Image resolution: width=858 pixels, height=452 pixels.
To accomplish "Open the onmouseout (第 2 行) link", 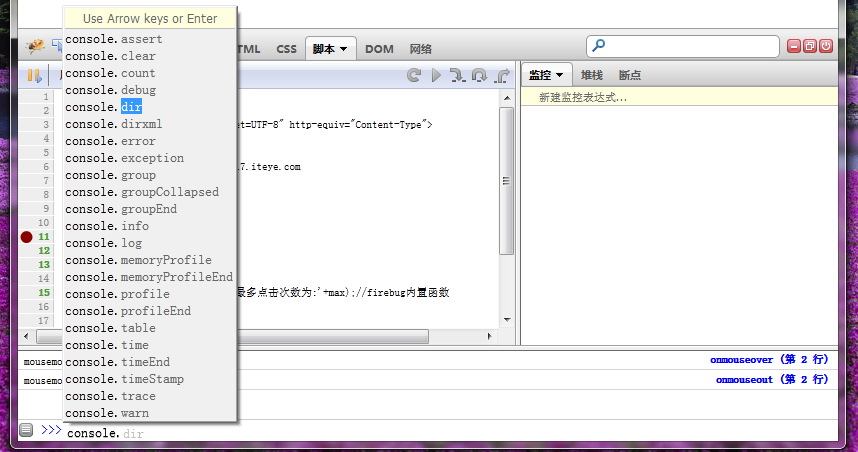I will click(772, 379).
